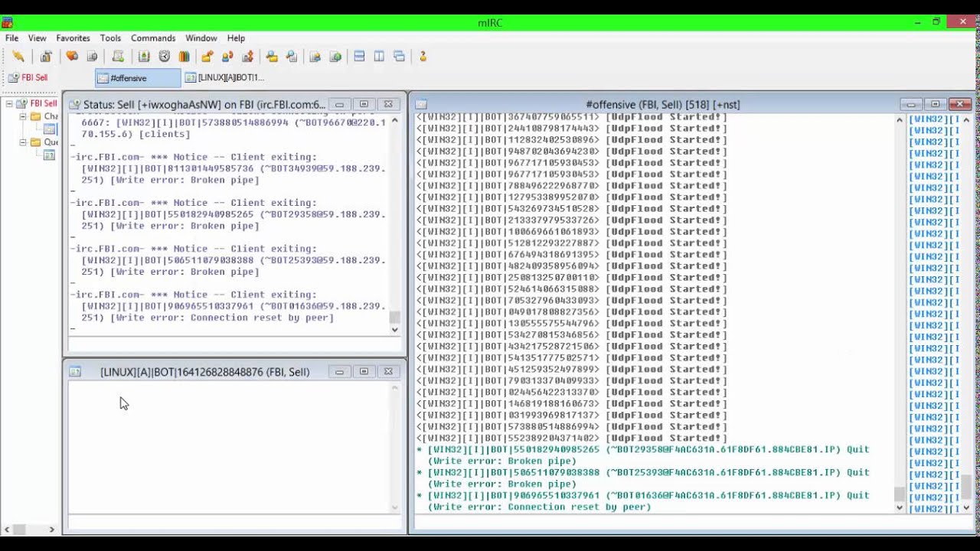
Task: Select FBI Sell in the tree panel
Action: tap(43, 103)
